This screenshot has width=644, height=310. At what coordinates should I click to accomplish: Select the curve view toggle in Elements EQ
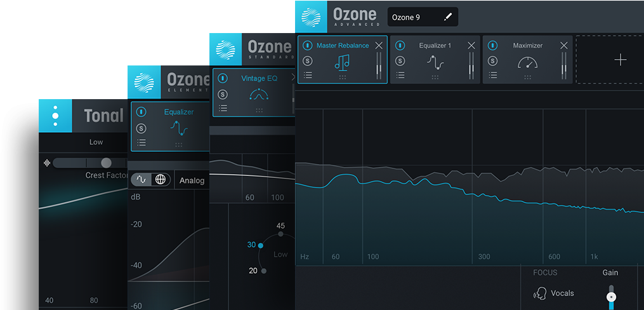click(141, 180)
